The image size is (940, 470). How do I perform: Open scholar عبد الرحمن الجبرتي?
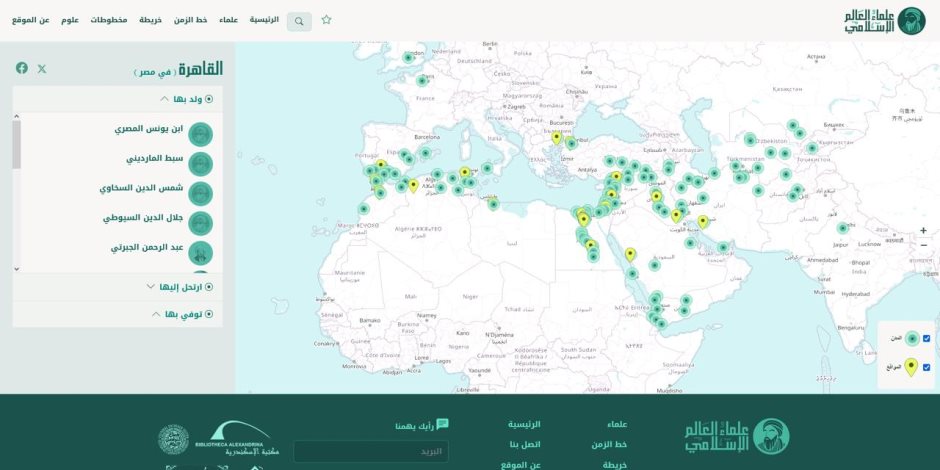[x=147, y=248]
